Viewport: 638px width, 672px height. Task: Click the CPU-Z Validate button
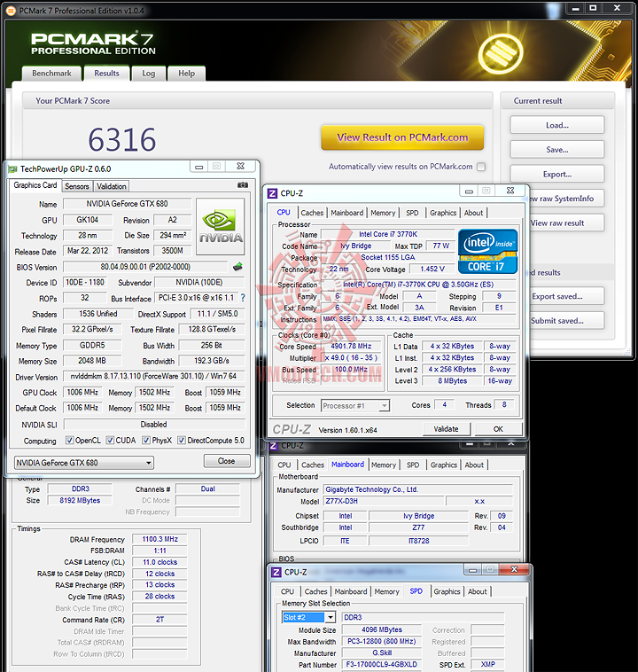point(446,429)
